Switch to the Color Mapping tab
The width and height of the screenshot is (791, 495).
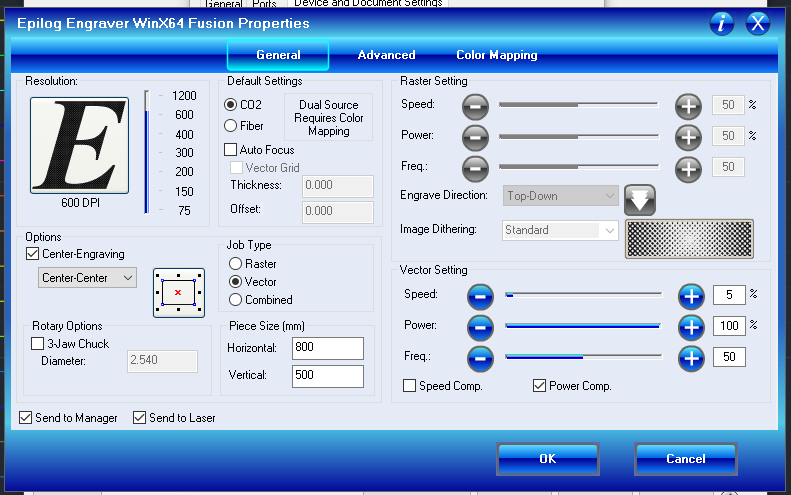pyautogui.click(x=497, y=55)
